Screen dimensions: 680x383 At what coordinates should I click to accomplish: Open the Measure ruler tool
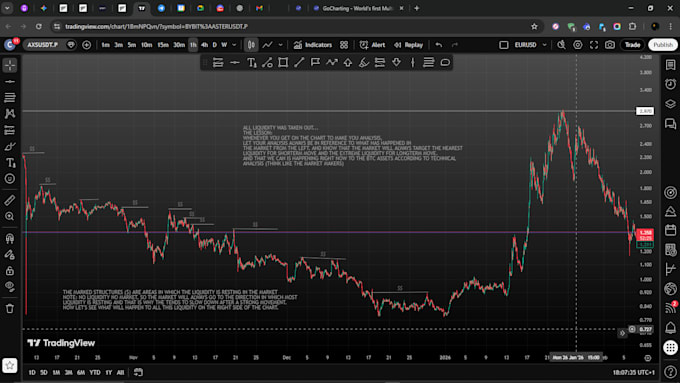10,200
